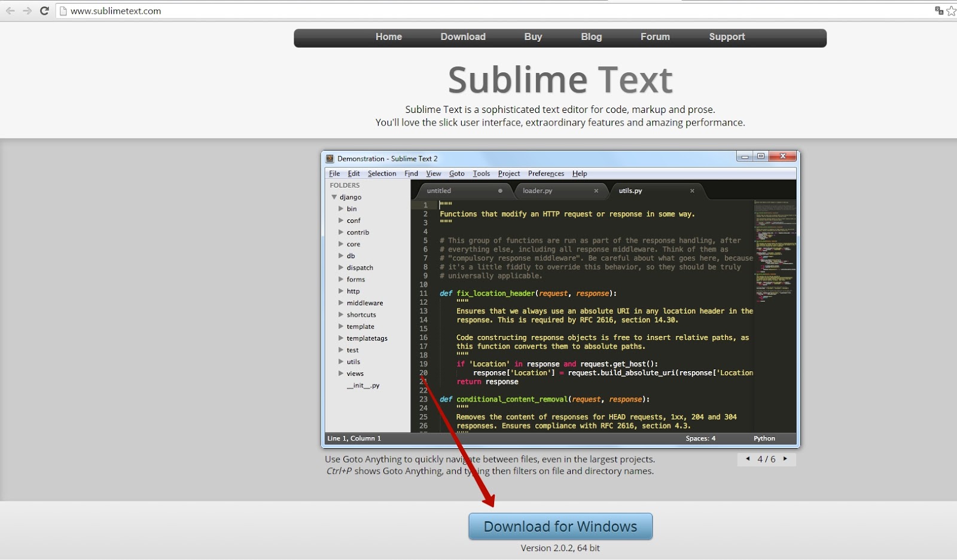Close the utils.py tab
The height and width of the screenshot is (560, 957).
point(692,191)
